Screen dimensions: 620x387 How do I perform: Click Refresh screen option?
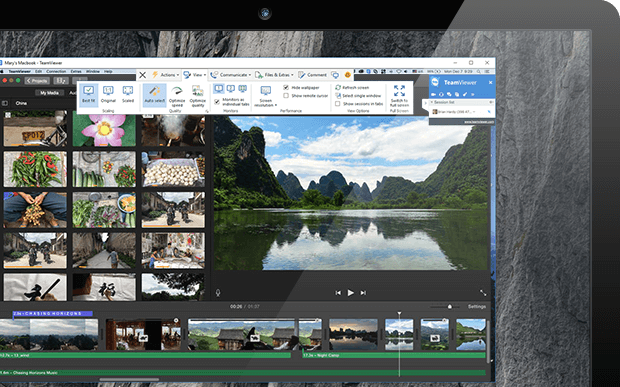click(352, 87)
